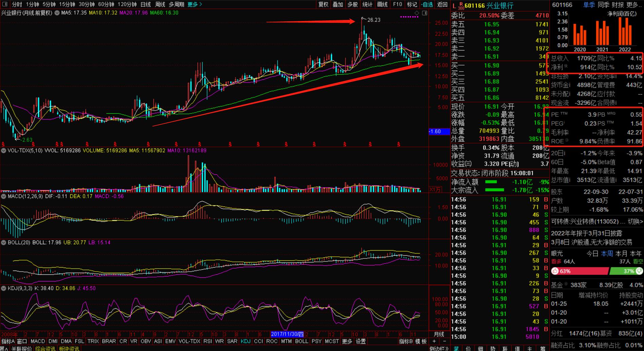644x351 pixels.
Task: Click minus icon to remove indicator window
Action: tap(444, 341)
